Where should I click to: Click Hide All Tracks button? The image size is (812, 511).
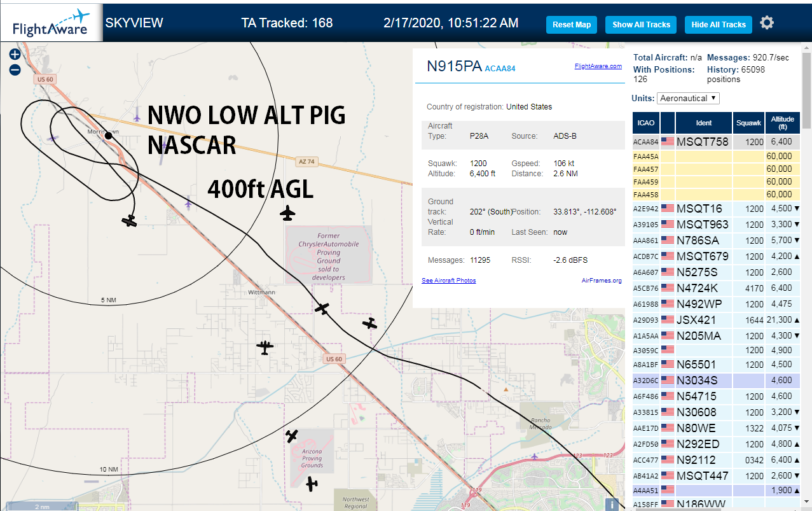(x=719, y=25)
